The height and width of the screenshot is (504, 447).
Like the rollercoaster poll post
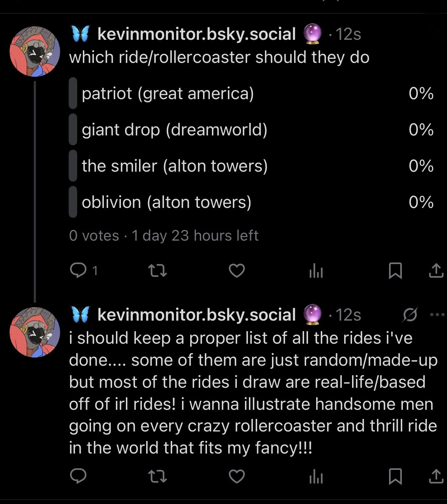[x=236, y=271]
